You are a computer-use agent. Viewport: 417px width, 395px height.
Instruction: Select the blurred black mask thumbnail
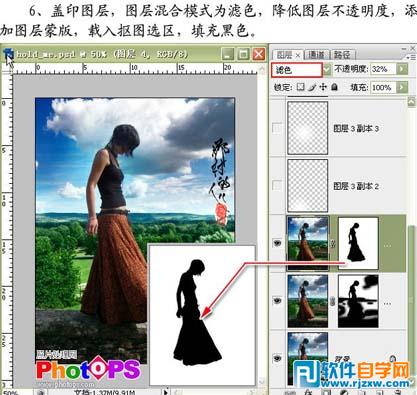358,302
